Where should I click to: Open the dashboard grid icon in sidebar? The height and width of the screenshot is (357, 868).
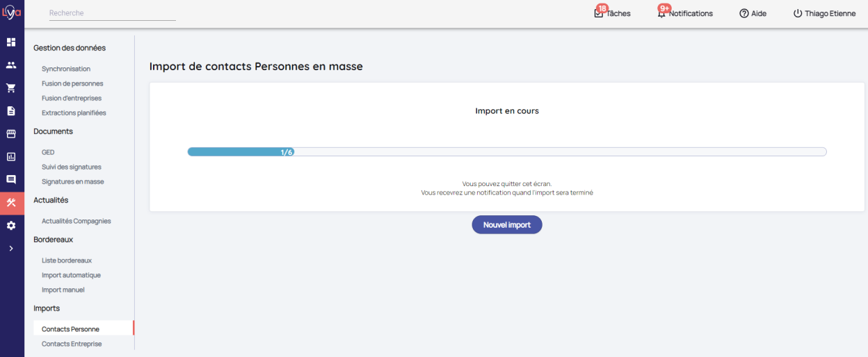[x=11, y=42]
